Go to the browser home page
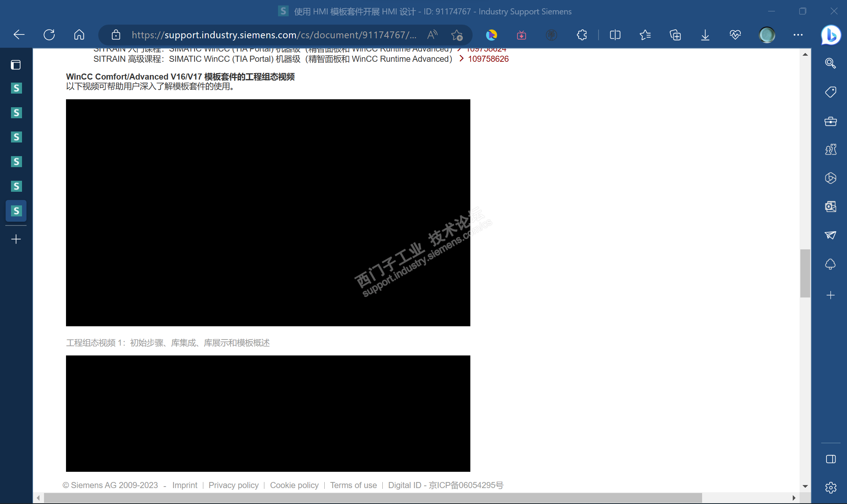This screenshot has height=504, width=847. point(79,35)
